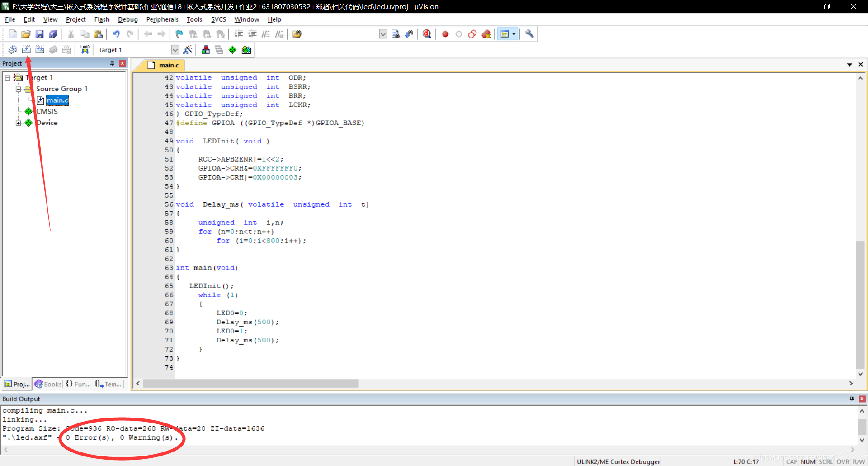The image size is (868, 466).
Task: Create a new file with New icon
Action: point(13,34)
